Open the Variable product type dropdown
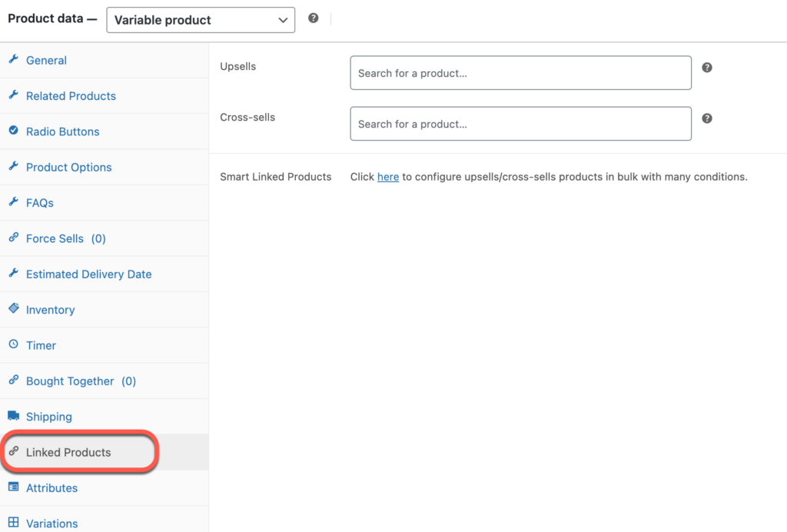Screen dimensions: 787x532 200,20
